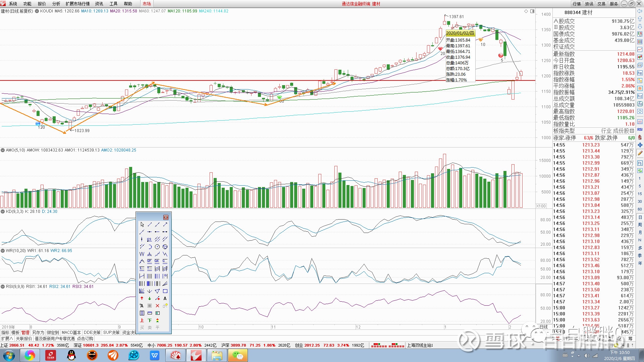Select the red up-arrow marker tool
The height and width of the screenshot is (362, 644).
coord(142,298)
